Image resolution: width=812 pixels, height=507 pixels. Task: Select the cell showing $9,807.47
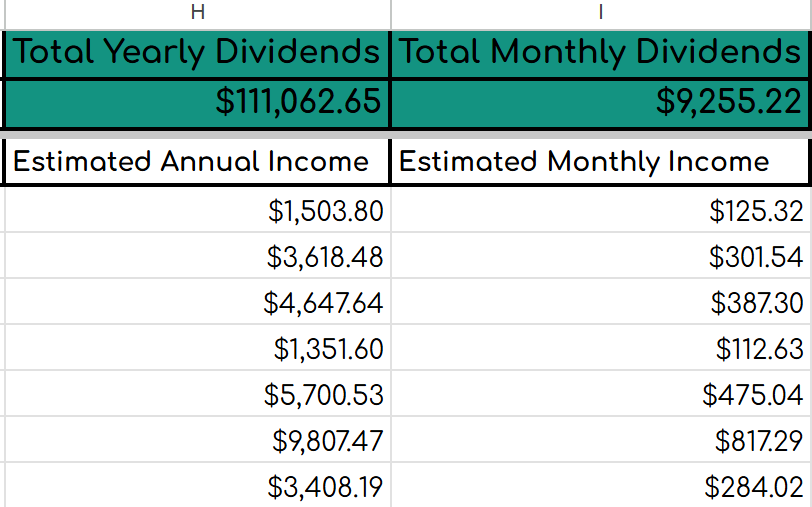(x=198, y=439)
